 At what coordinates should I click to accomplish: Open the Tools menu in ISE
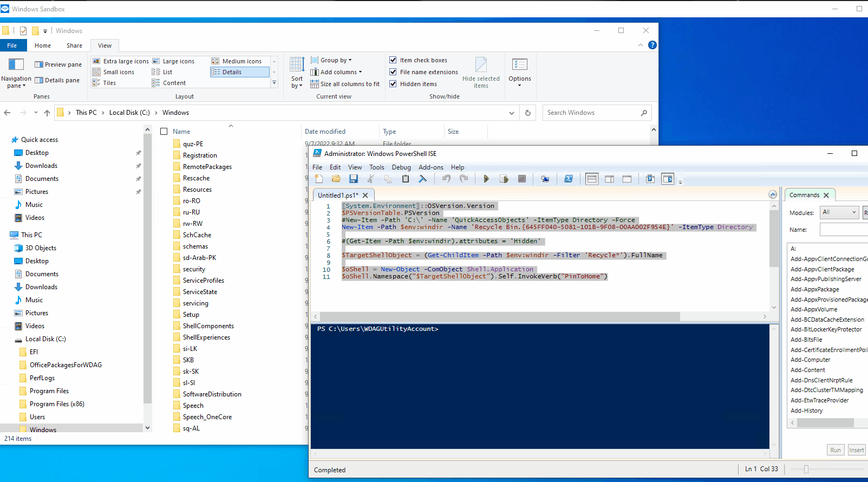(377, 167)
